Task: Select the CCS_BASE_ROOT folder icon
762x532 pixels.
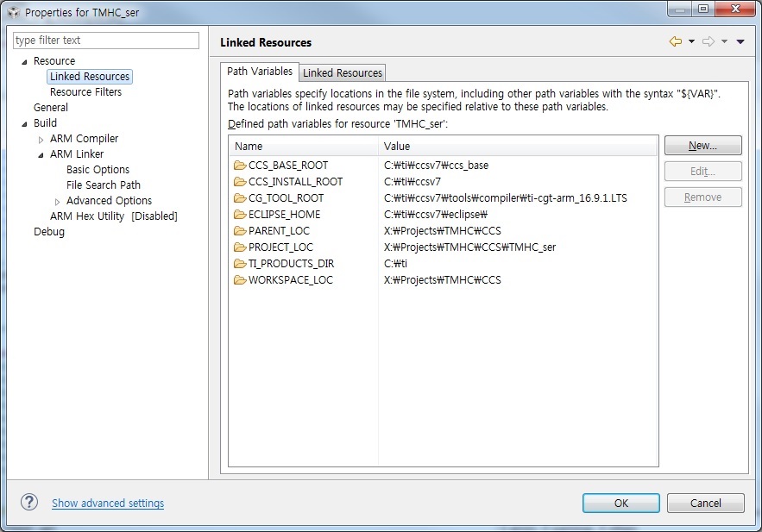Action: (x=240, y=166)
